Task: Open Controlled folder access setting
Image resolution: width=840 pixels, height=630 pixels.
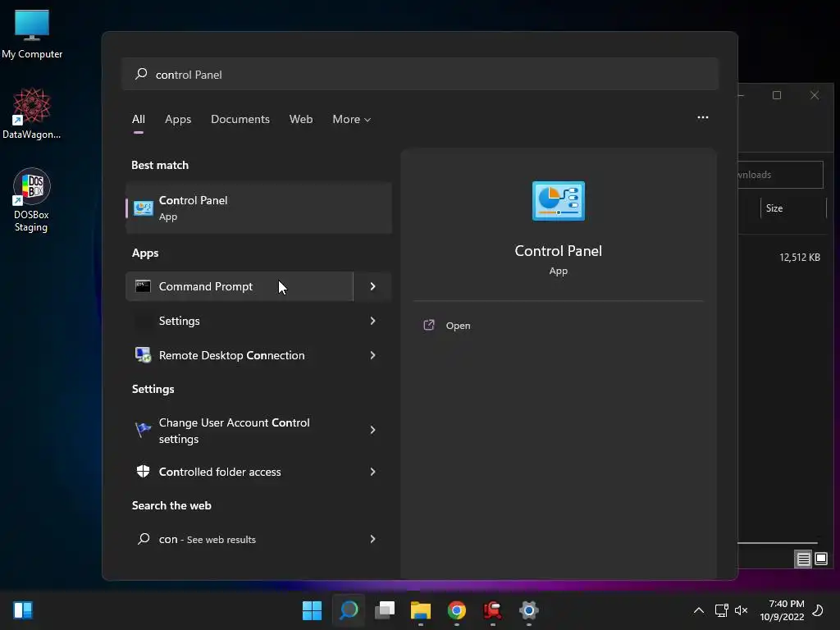Action: (240, 472)
